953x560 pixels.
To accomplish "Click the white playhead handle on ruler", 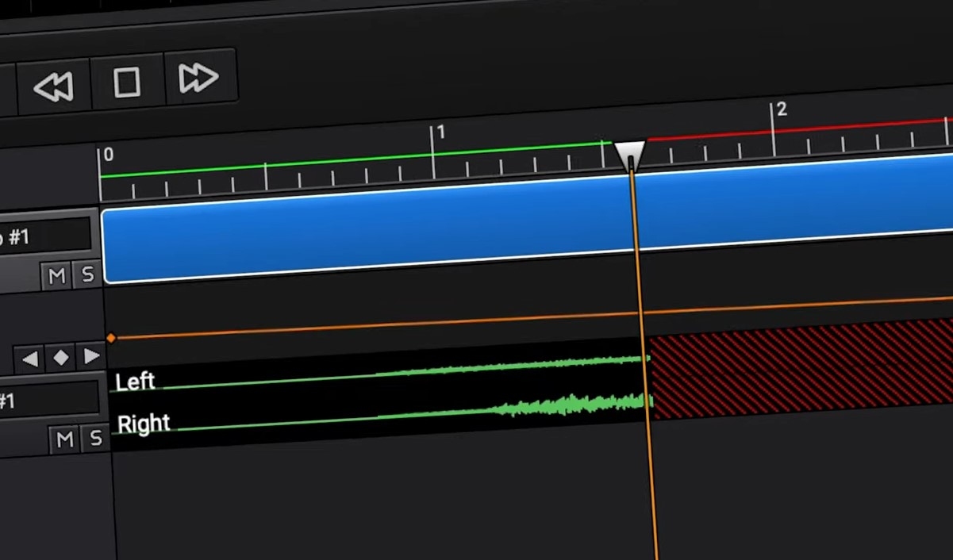I will tap(630, 153).
